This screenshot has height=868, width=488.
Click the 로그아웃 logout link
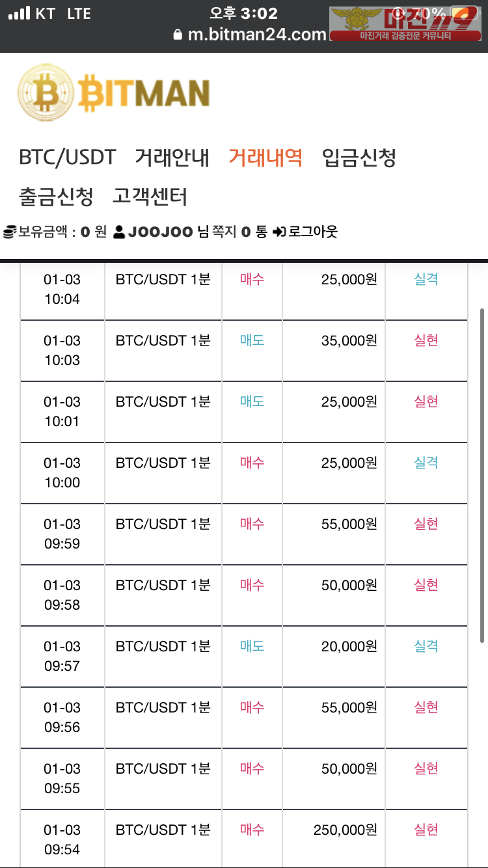click(313, 232)
